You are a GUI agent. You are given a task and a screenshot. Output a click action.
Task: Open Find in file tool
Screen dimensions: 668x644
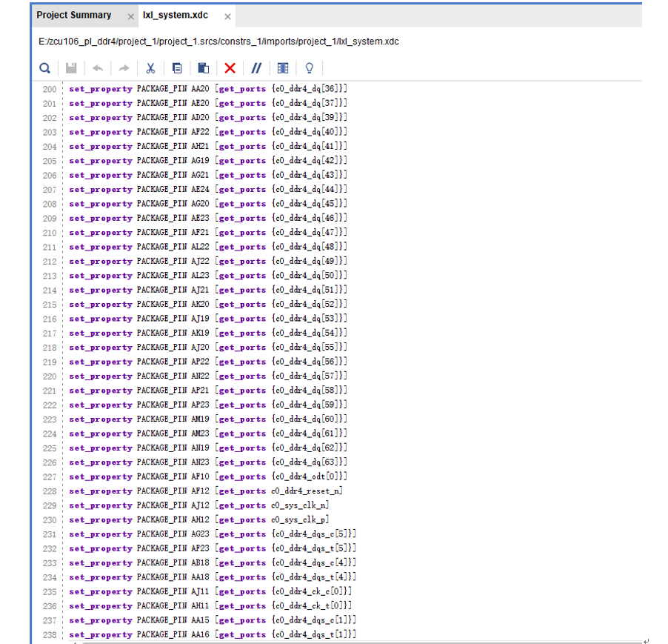click(44, 68)
